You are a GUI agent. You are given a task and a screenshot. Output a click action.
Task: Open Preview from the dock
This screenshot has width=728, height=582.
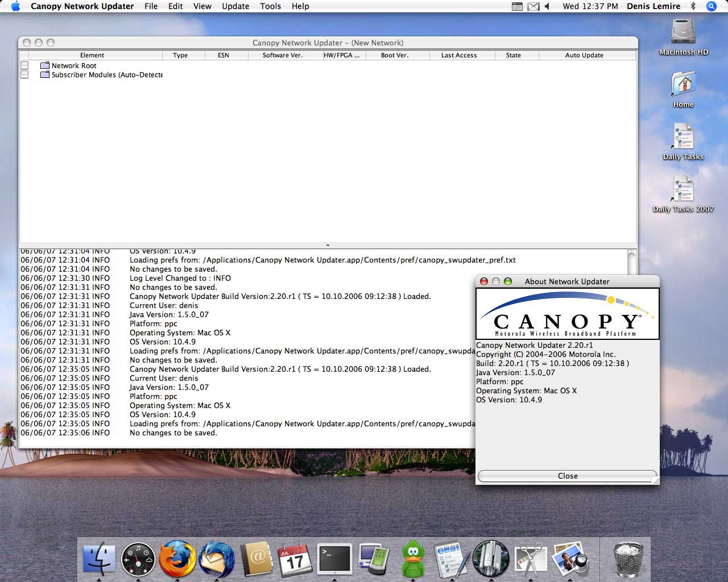point(570,558)
